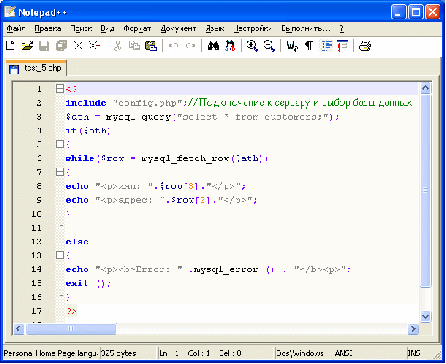Image resolution: width=446 pixels, height=364 pixels.
Task: Save the document using the floppy disk icon
Action: click(44, 46)
